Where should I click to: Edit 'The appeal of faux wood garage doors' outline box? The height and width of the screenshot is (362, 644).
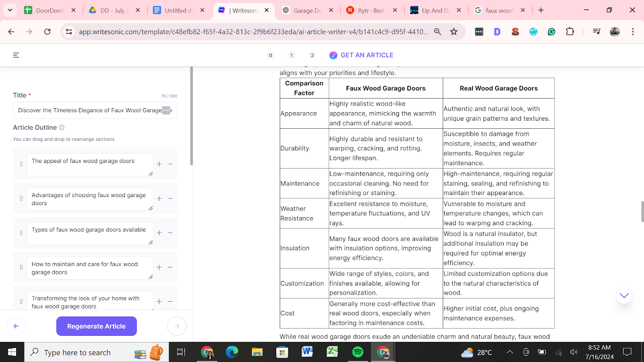pyautogui.click(x=90, y=165)
